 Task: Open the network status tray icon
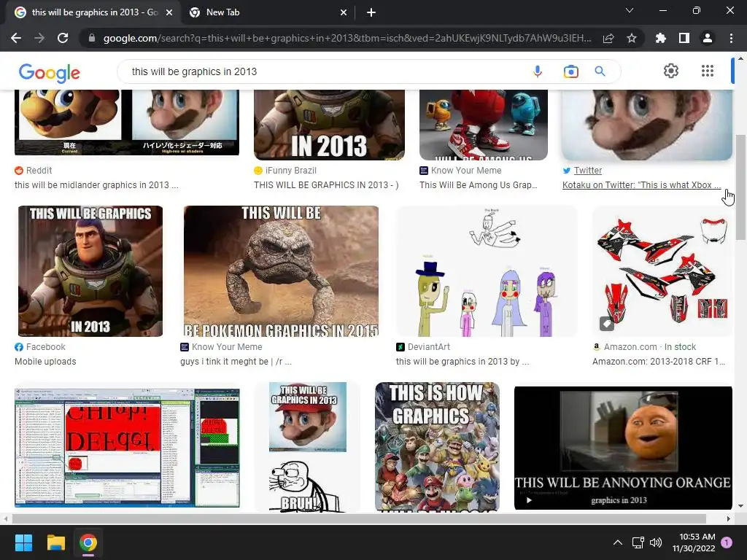pyautogui.click(x=638, y=542)
